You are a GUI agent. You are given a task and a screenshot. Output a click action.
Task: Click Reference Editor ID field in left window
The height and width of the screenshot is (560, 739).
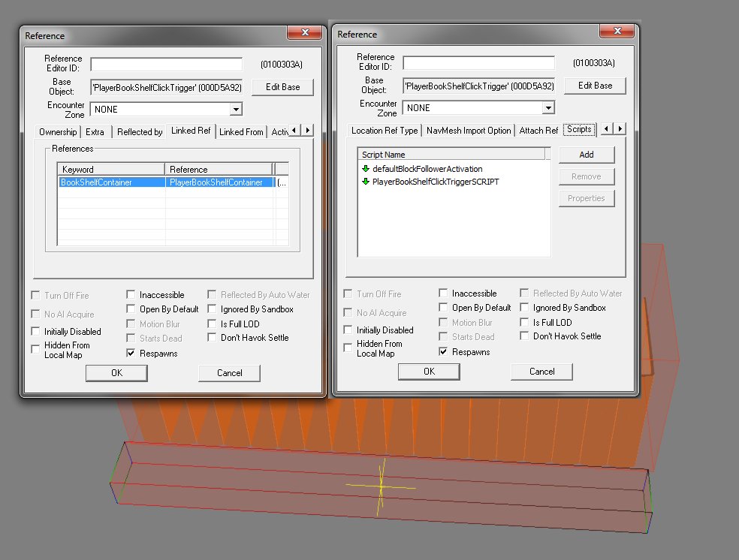(167, 64)
